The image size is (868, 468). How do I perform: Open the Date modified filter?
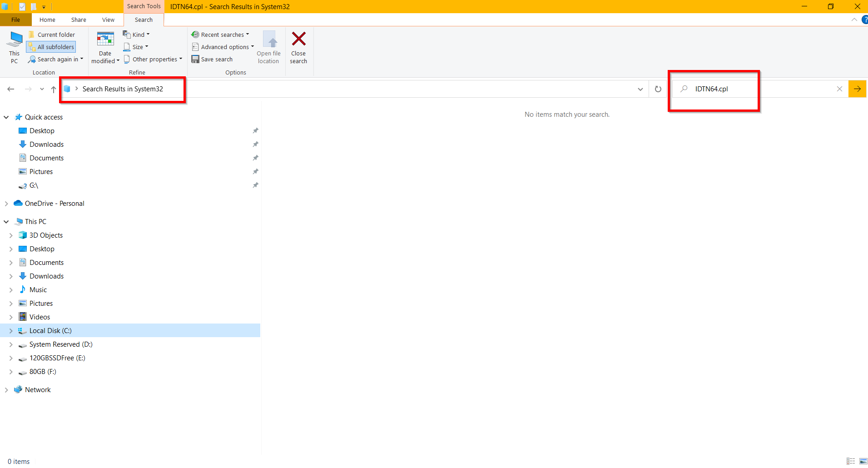105,47
